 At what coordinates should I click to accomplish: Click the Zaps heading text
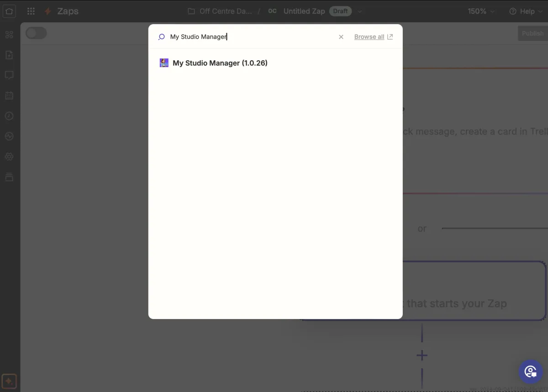pos(68,11)
